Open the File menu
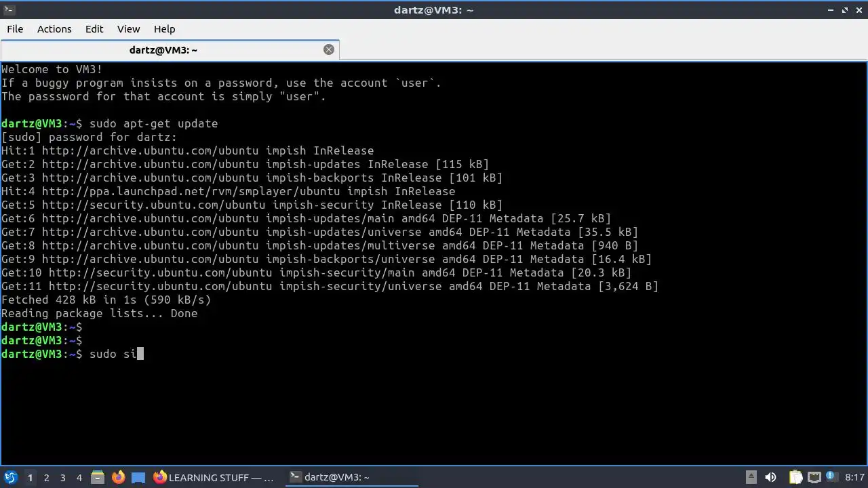 pyautogui.click(x=15, y=29)
